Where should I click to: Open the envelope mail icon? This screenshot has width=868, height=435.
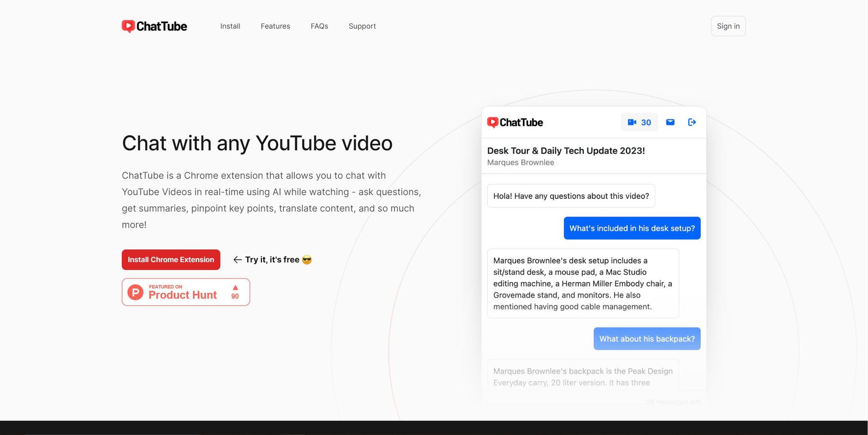[670, 122]
